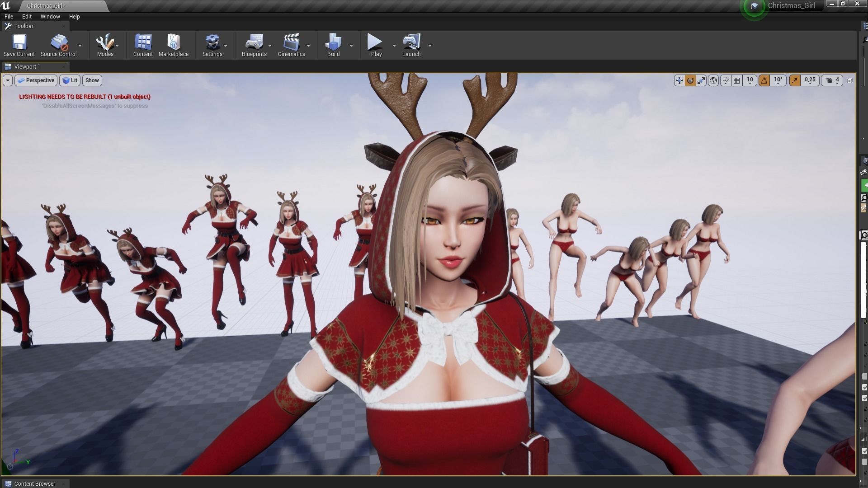Click the DisableAllScreenMessages hint text
Screen dimensions: 868x488
click(94, 106)
